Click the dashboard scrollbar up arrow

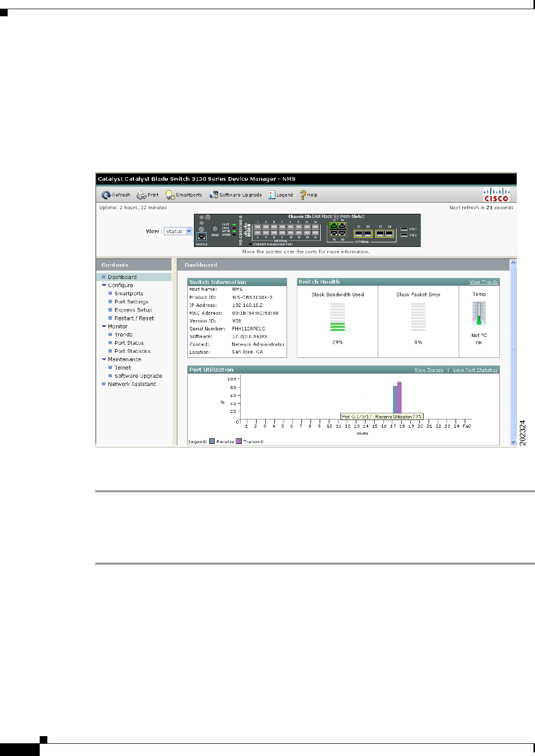[x=513, y=263]
